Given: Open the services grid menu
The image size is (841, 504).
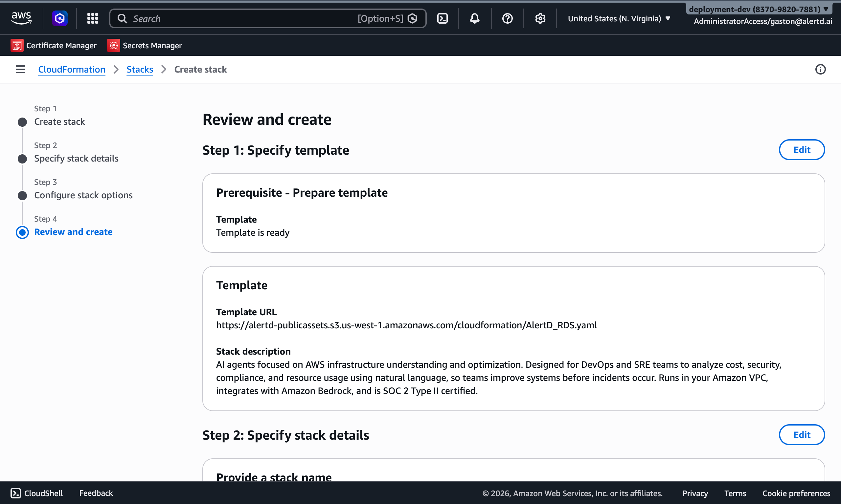Looking at the screenshot, I should pyautogui.click(x=92, y=18).
